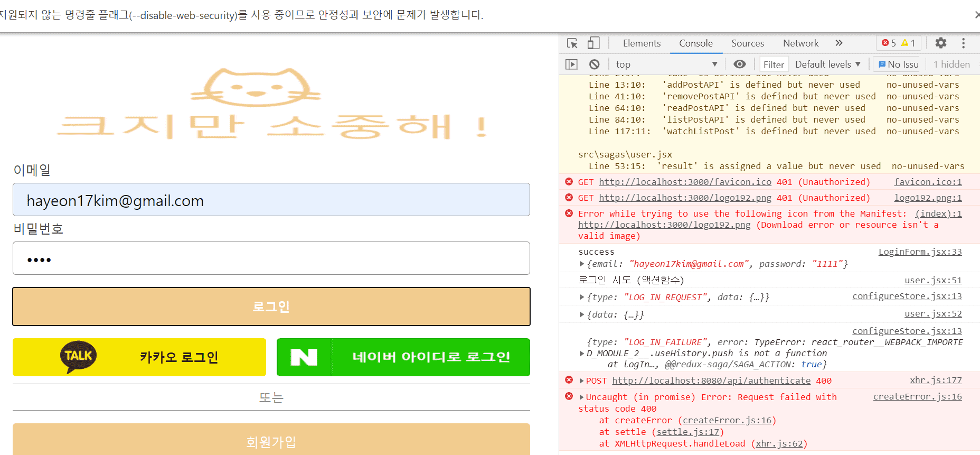The height and width of the screenshot is (455, 980).
Task: Open the errors and warnings counter
Action: [x=898, y=43]
